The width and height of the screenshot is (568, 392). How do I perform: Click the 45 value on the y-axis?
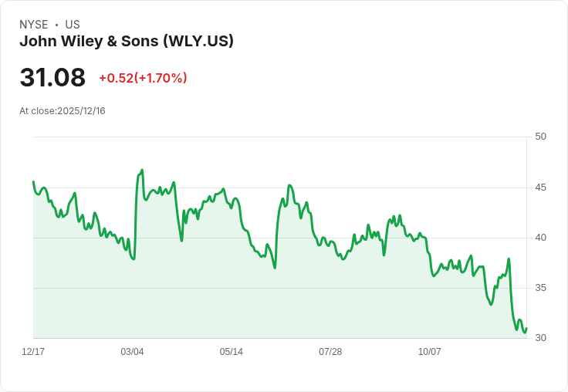tap(541, 188)
